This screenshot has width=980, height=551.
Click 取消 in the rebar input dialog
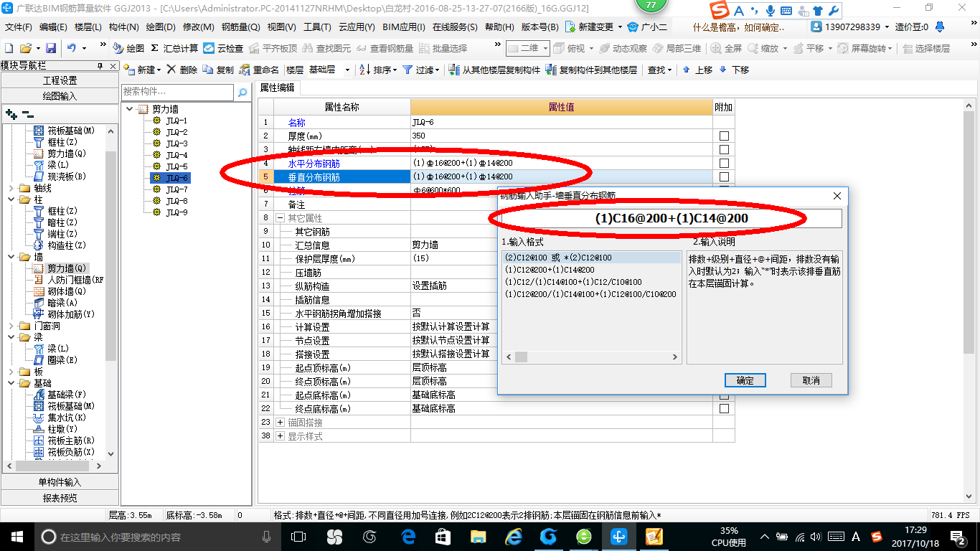pyautogui.click(x=811, y=380)
